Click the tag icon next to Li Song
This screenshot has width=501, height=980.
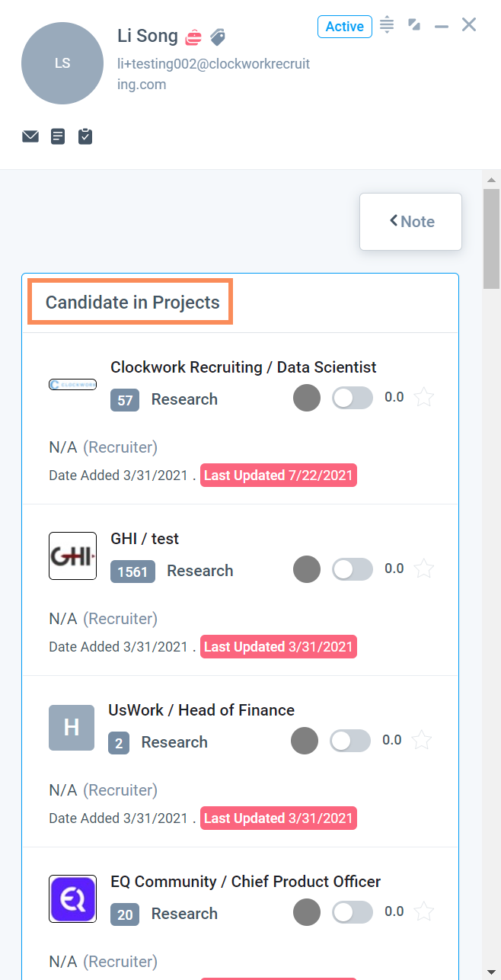[218, 37]
